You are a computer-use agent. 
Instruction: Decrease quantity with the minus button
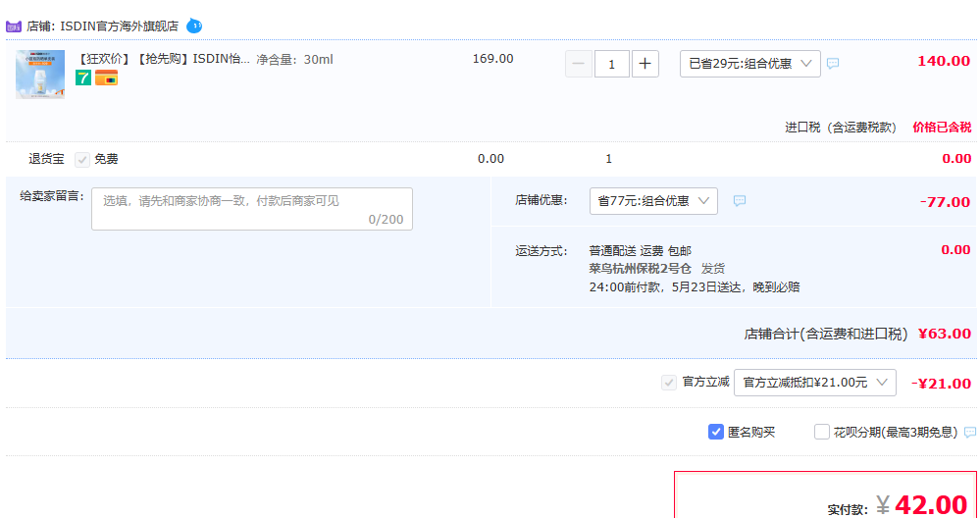579,64
